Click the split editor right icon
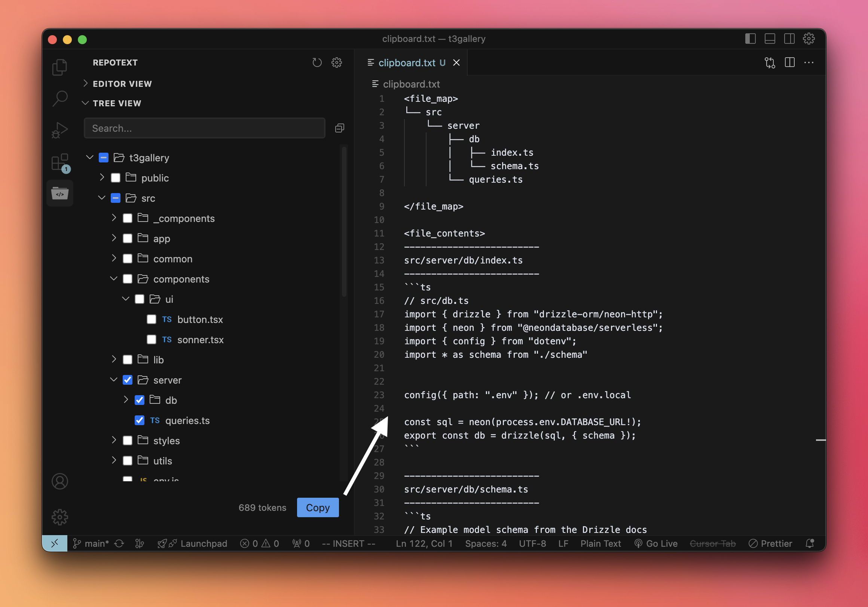Viewport: 868px width, 607px height. coord(789,62)
